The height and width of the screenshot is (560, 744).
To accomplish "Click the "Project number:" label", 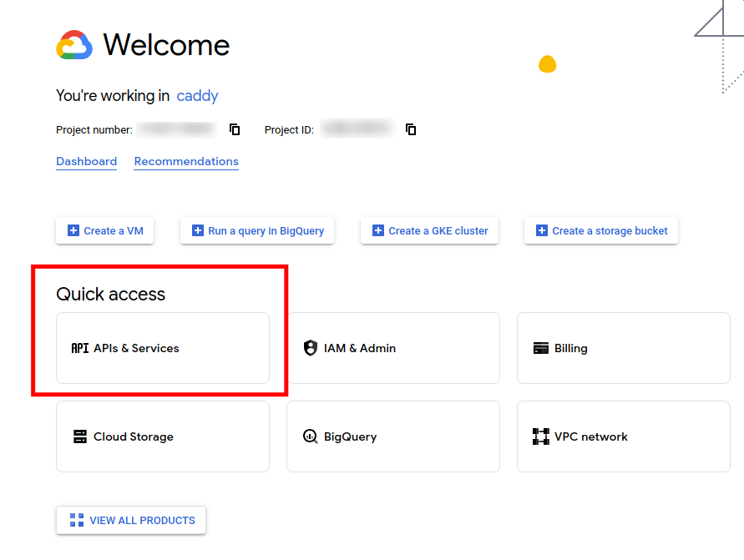I will (94, 130).
